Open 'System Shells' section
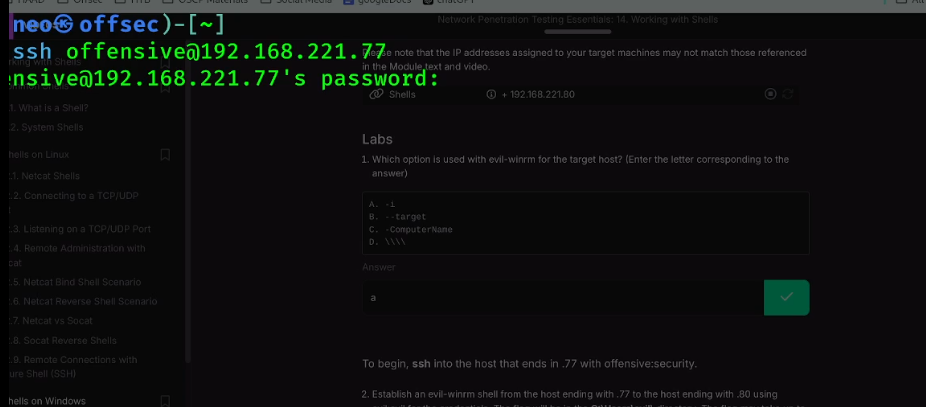The height and width of the screenshot is (407, 926). [x=46, y=127]
